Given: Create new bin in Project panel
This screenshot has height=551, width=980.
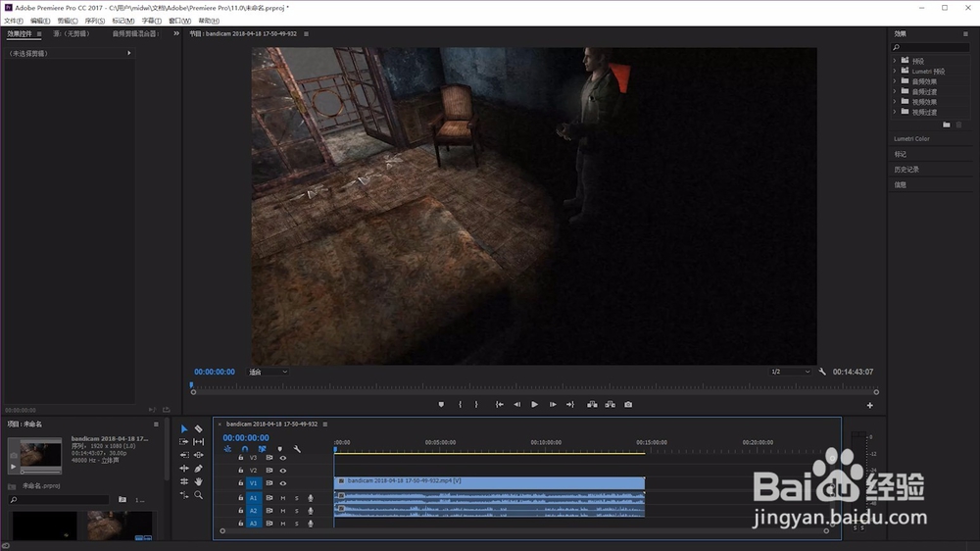Looking at the screenshot, I should 122,499.
